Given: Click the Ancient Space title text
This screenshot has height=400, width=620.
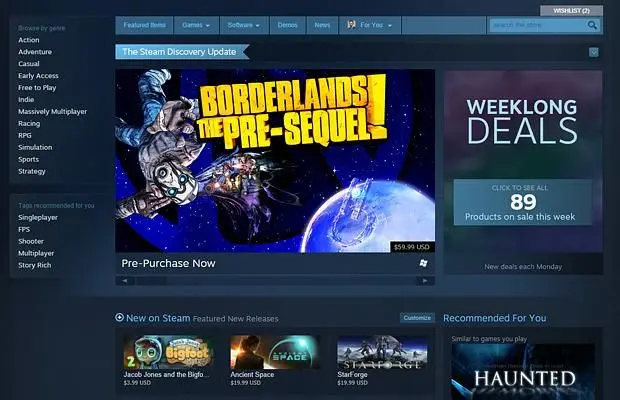Looking at the screenshot, I should tap(252, 374).
